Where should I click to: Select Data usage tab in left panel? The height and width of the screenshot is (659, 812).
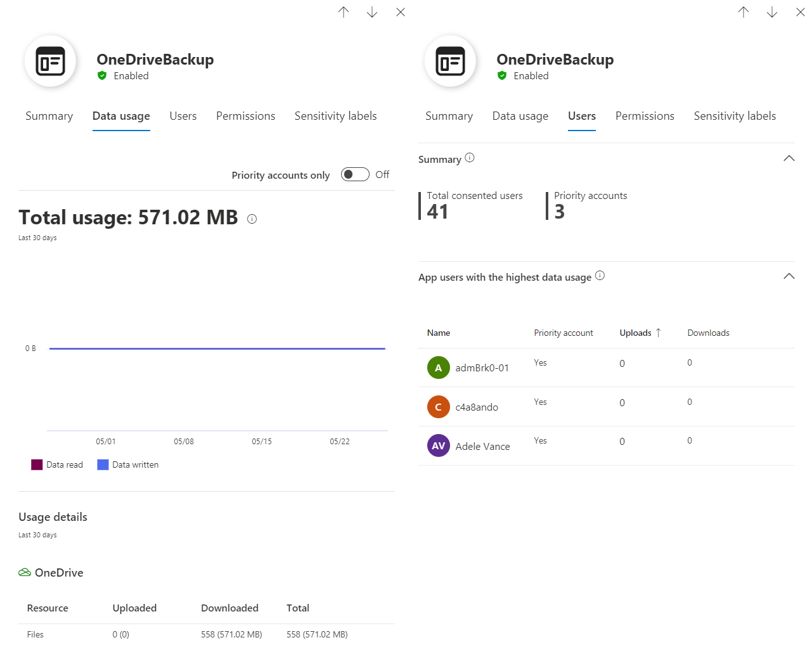coord(121,116)
